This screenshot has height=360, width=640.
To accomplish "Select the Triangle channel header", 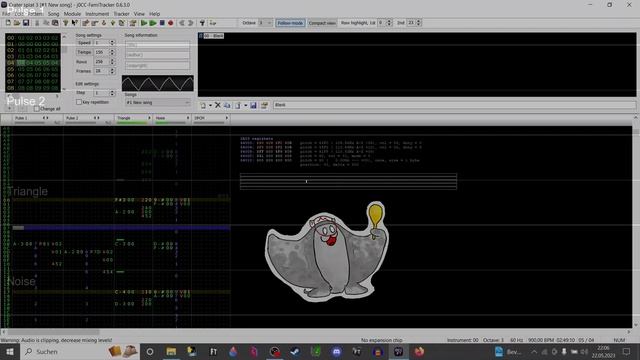I will pyautogui.click(x=133, y=119).
